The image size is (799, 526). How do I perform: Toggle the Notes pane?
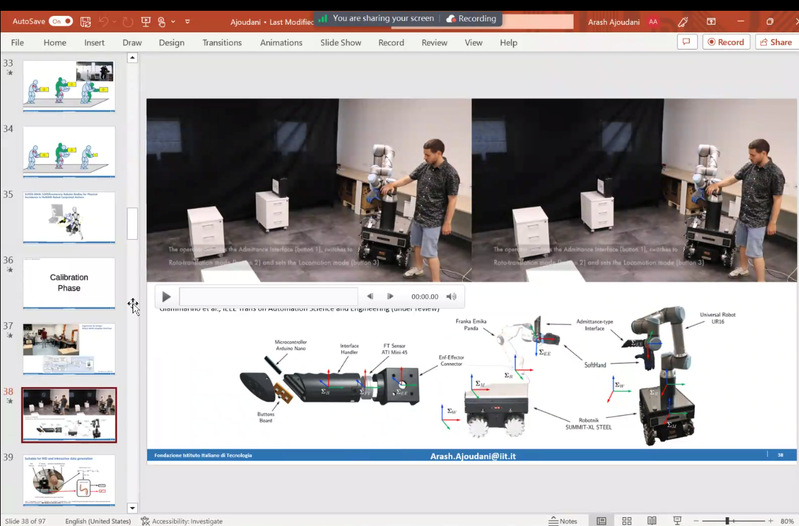[562, 520]
